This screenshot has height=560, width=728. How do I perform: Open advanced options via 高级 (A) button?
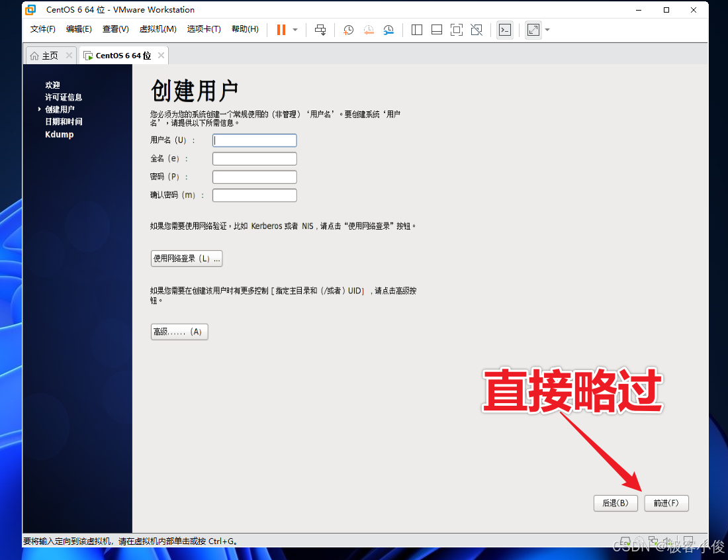pyautogui.click(x=179, y=332)
